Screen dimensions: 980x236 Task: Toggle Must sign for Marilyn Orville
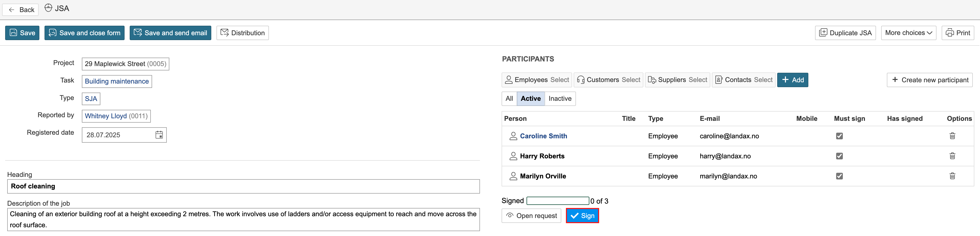click(x=839, y=176)
